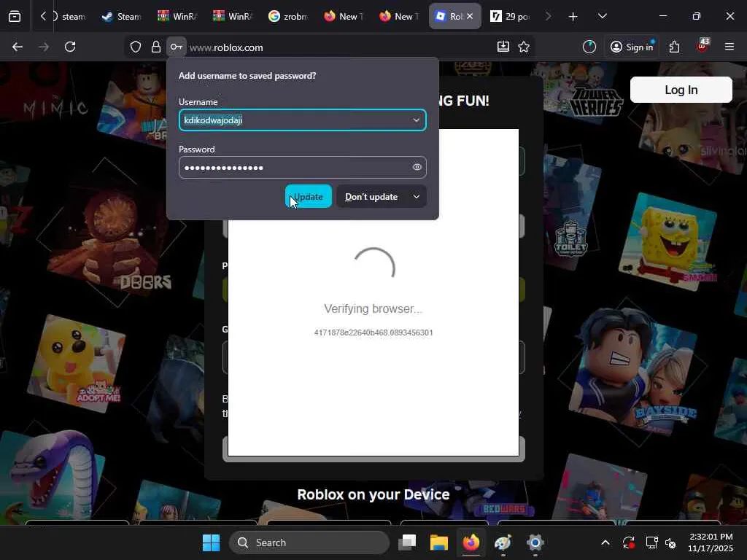Open the circular progress extension icon

pos(589,47)
